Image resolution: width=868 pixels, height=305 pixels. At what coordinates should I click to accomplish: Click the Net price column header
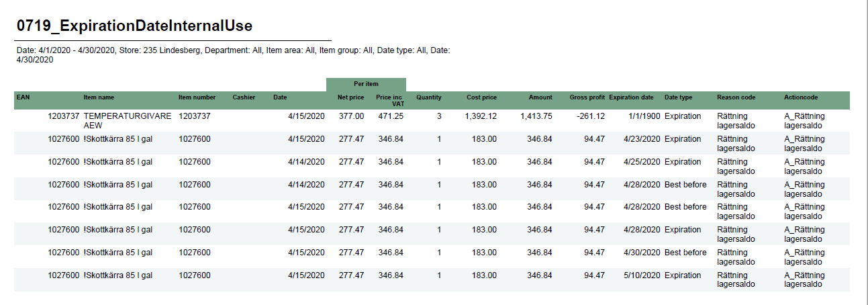pyautogui.click(x=350, y=97)
